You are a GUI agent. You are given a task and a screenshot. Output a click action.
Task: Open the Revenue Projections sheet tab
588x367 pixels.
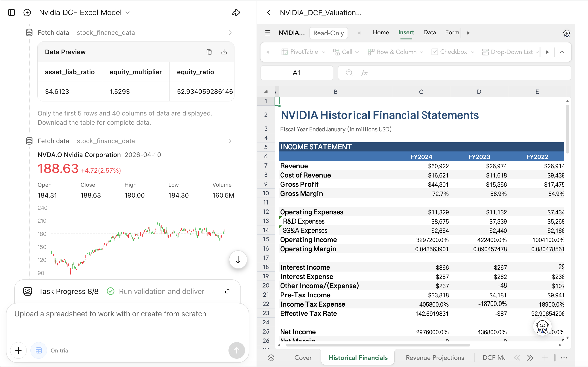point(435,358)
